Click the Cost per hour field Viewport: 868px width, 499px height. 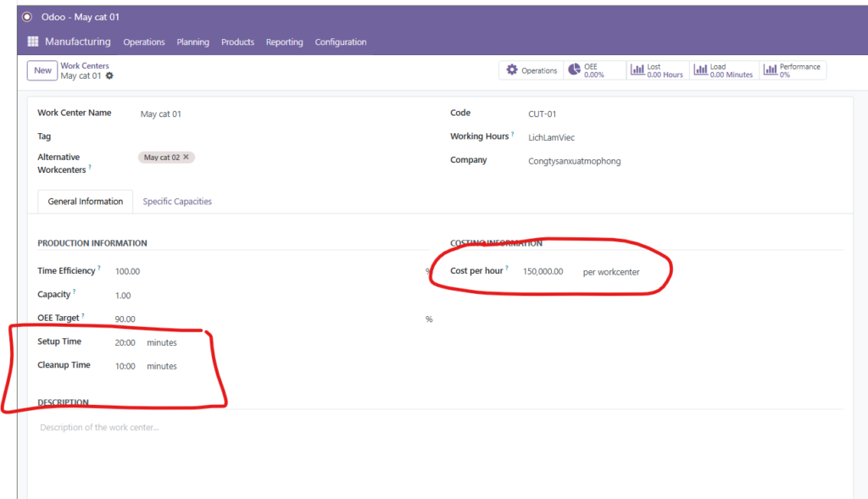(542, 272)
